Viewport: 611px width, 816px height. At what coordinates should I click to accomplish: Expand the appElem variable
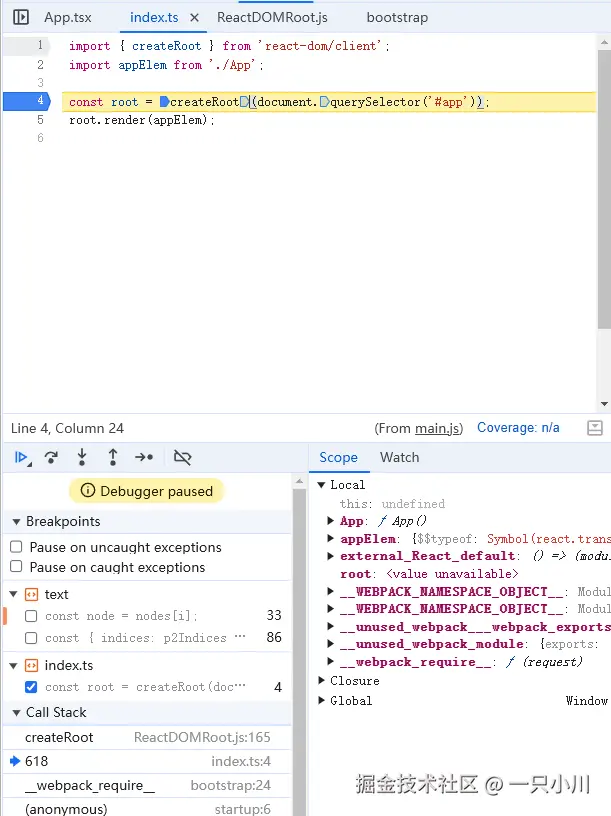pyautogui.click(x=330, y=538)
